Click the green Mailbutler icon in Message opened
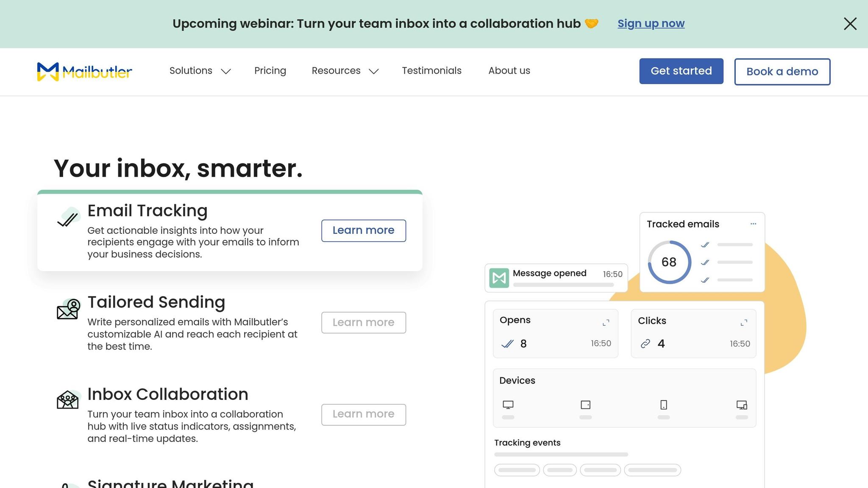 pos(499,278)
